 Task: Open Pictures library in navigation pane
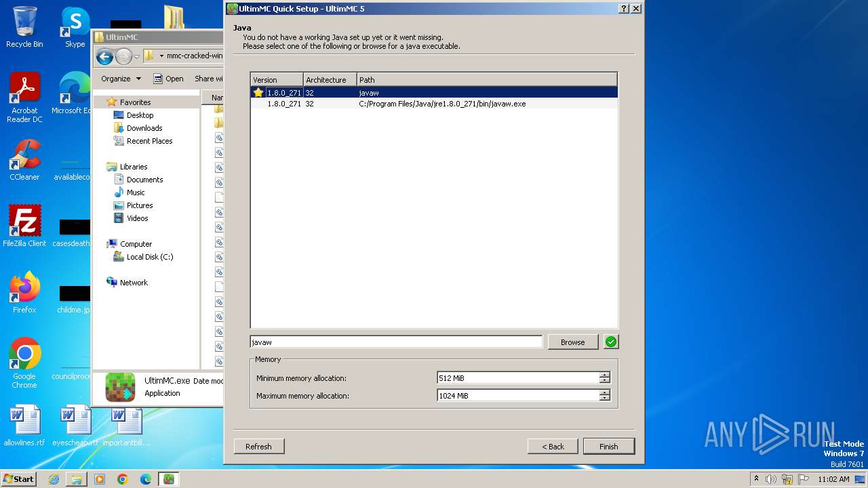(x=139, y=205)
